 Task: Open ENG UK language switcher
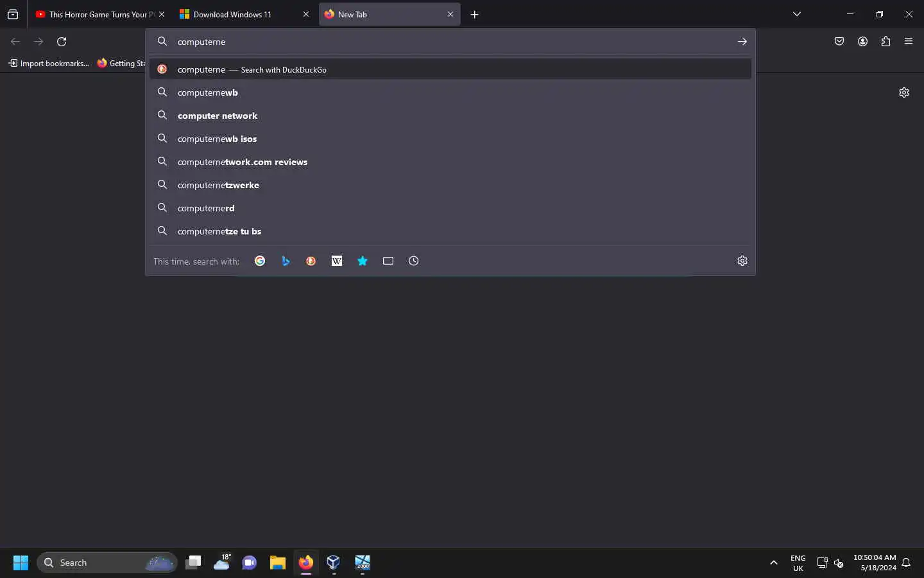coord(798,563)
